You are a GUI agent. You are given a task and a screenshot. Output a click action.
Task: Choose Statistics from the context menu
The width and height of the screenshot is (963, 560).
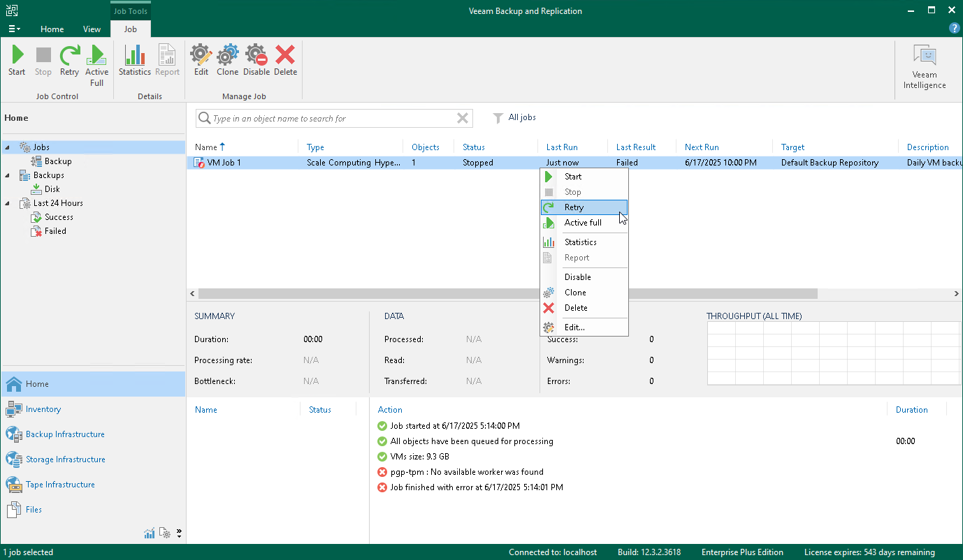pos(584,242)
